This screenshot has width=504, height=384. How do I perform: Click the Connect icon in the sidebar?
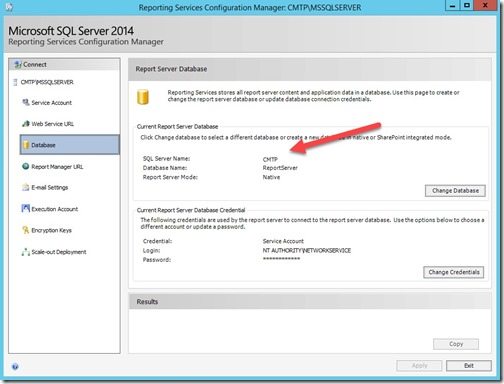tap(18, 65)
